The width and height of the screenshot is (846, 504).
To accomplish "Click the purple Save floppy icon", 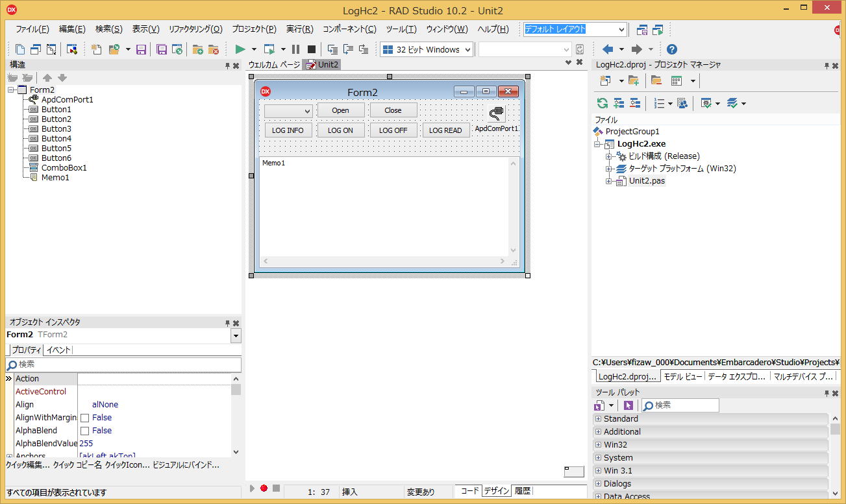I will [x=141, y=49].
